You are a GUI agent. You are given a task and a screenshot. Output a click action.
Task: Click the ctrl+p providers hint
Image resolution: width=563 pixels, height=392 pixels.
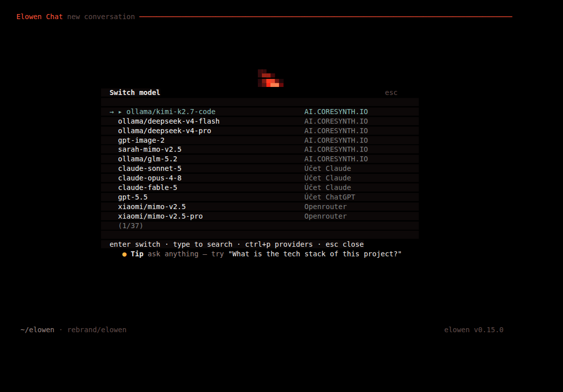(x=279, y=244)
